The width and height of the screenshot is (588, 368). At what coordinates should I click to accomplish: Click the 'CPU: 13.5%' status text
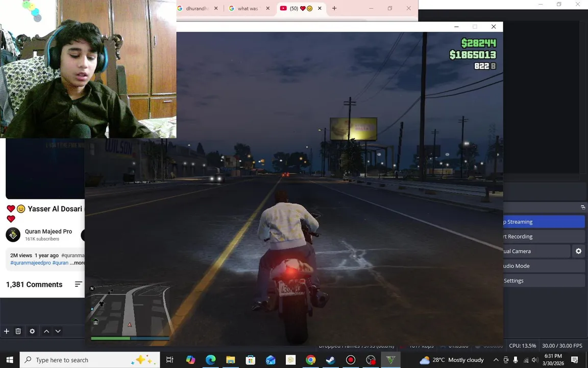pos(522,346)
